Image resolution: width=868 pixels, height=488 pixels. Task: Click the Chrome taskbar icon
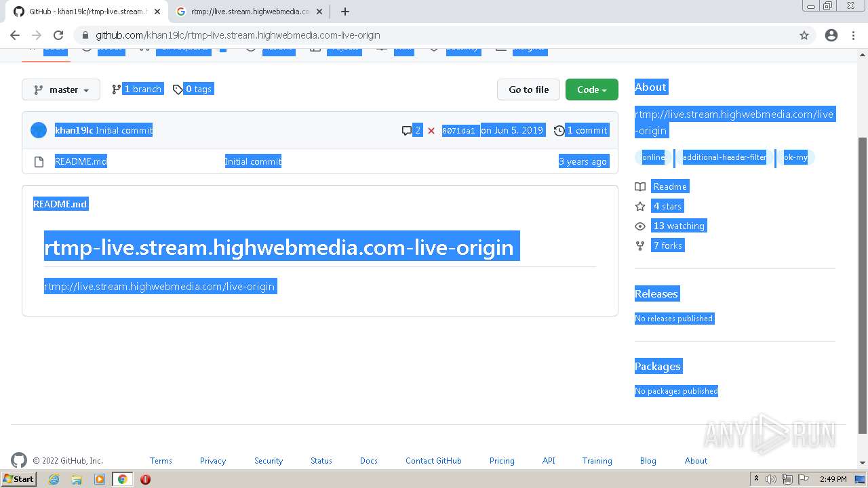pos(122,479)
